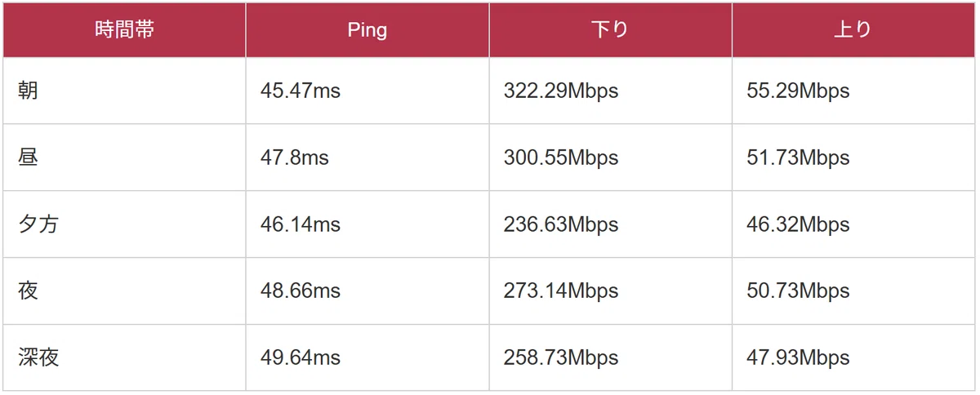Select the 46.32Mbps upload cell
The image size is (980, 395).
(x=853, y=224)
